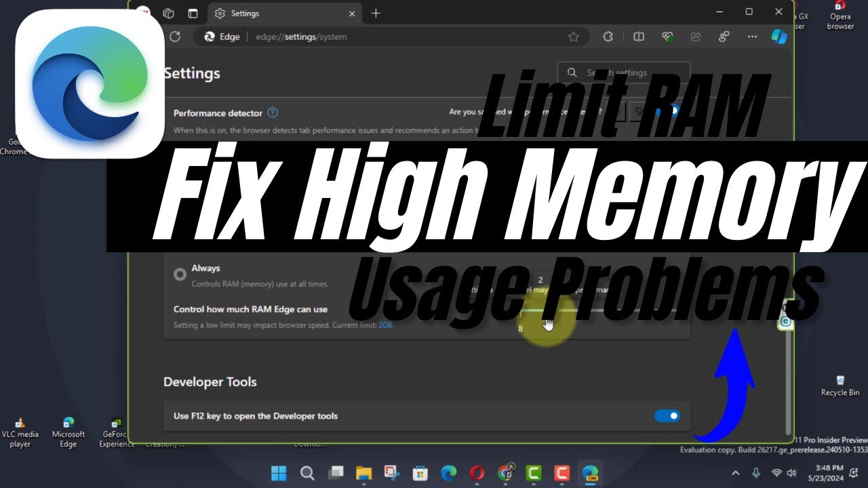Close the Settings tab
Image resolution: width=868 pixels, height=488 pixels.
(351, 13)
